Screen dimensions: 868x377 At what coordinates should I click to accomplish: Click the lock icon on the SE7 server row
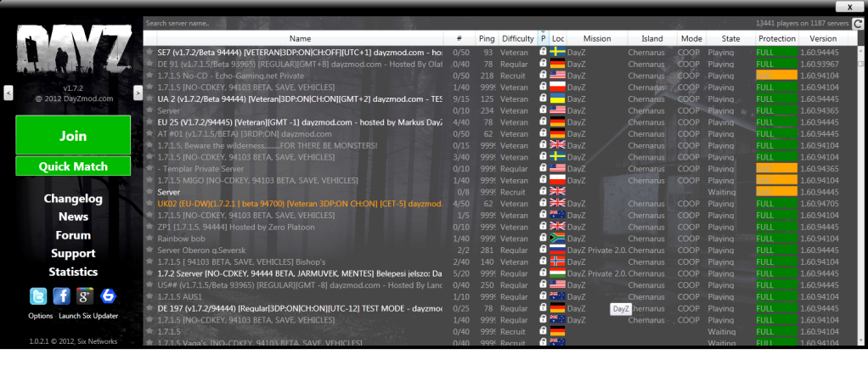[x=543, y=52]
